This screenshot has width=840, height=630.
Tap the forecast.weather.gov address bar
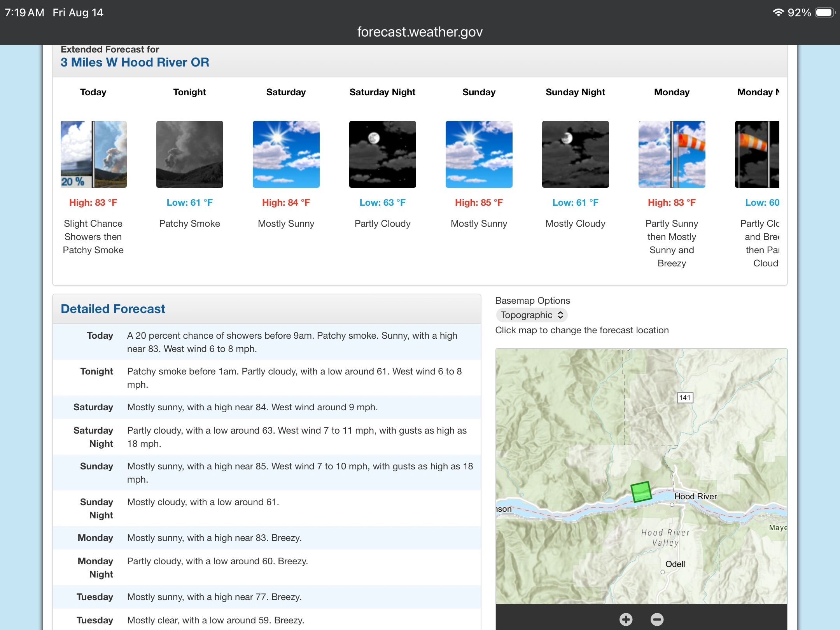420,32
